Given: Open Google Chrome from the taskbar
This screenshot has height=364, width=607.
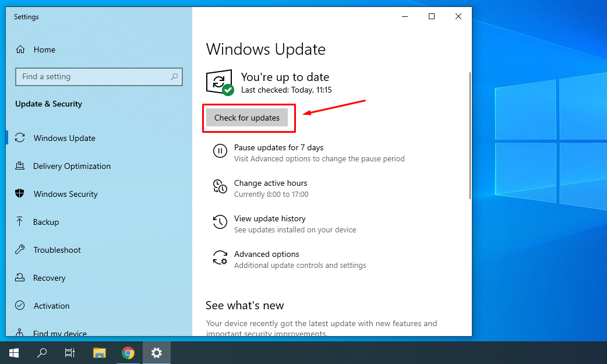Looking at the screenshot, I should click(x=128, y=353).
